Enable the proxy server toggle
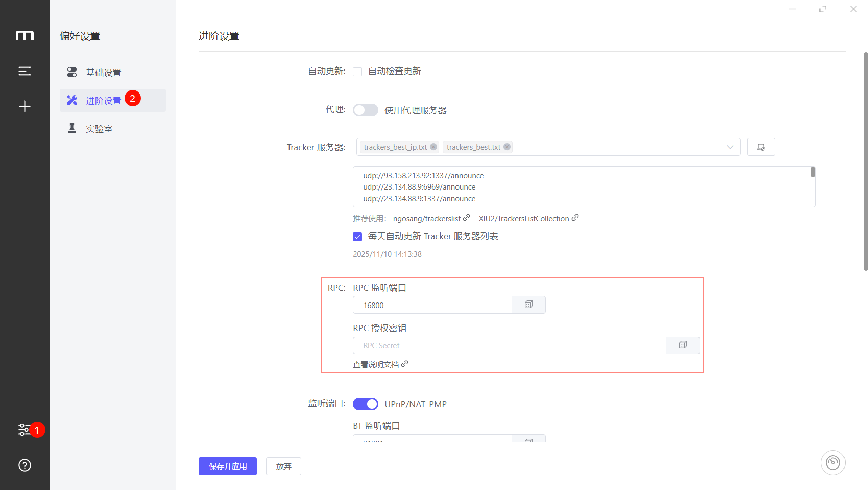The width and height of the screenshot is (868, 490). click(x=365, y=110)
